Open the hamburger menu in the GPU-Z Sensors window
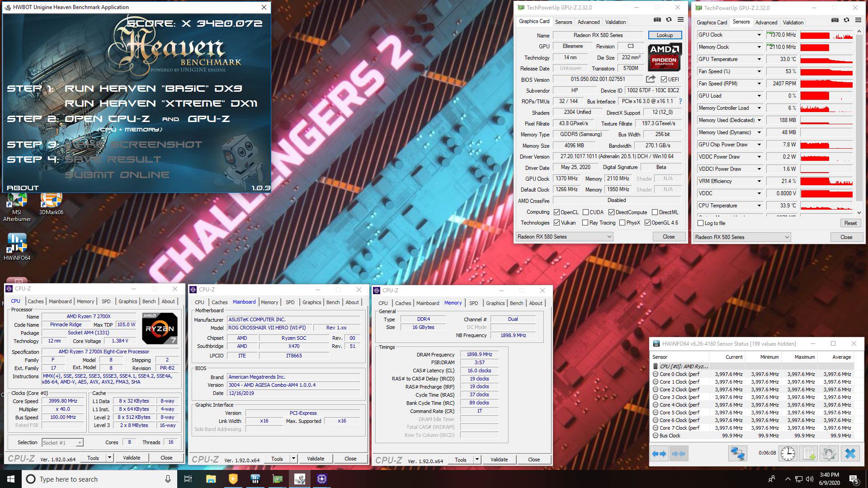The height and width of the screenshot is (488, 868). (x=858, y=20)
